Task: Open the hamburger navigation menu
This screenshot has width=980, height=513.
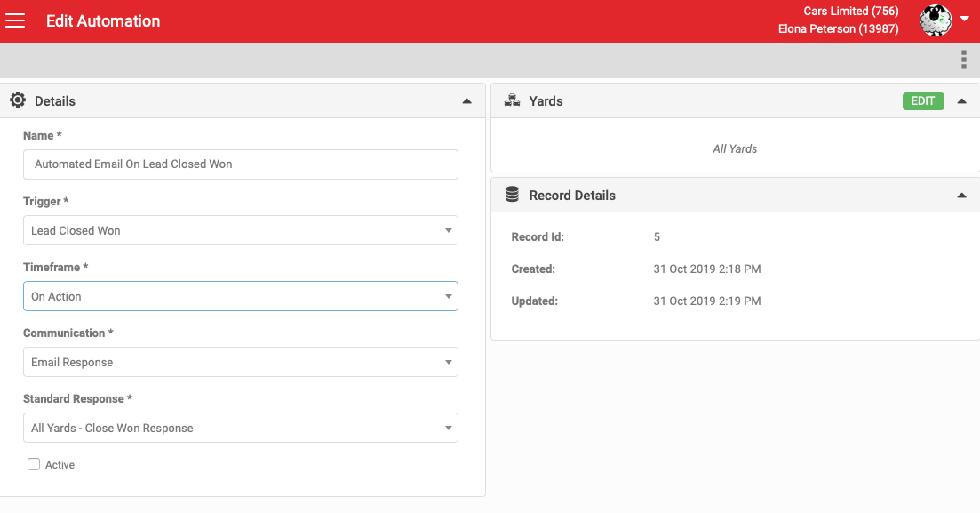Action: pyautogui.click(x=15, y=20)
